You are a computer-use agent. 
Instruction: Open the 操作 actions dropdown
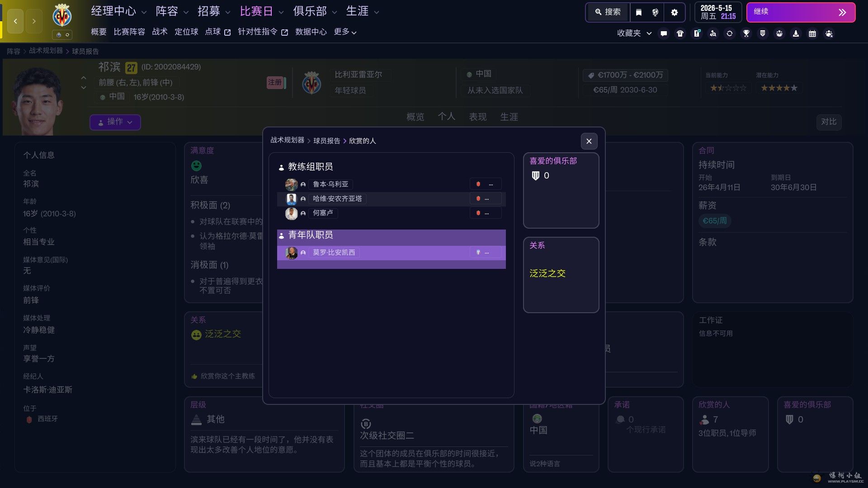pos(115,122)
